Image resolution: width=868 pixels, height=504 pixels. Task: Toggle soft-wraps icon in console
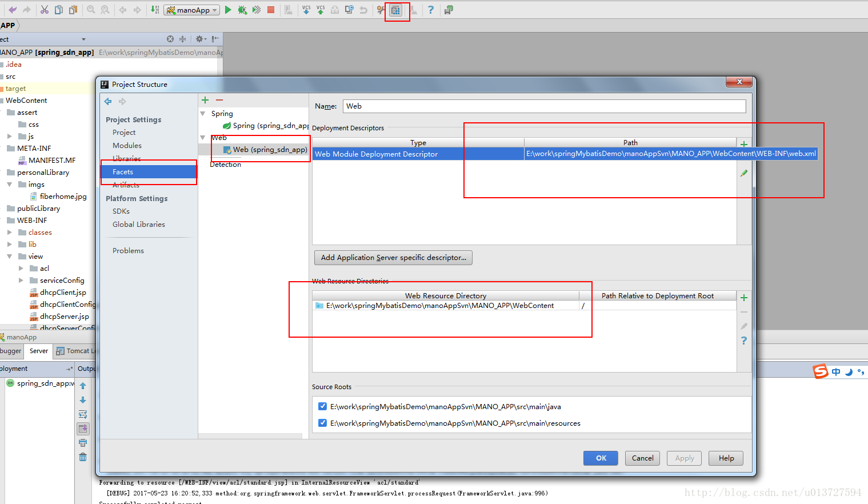[x=83, y=414]
